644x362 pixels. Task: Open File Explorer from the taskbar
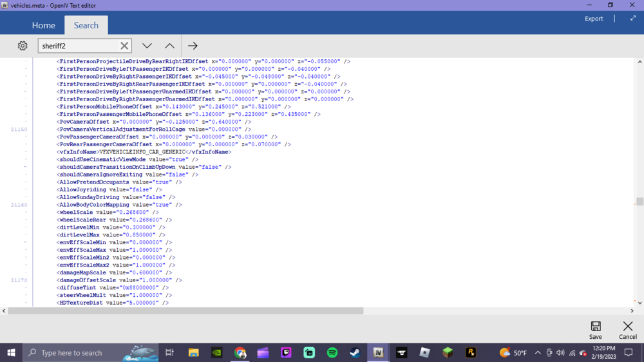193,352
